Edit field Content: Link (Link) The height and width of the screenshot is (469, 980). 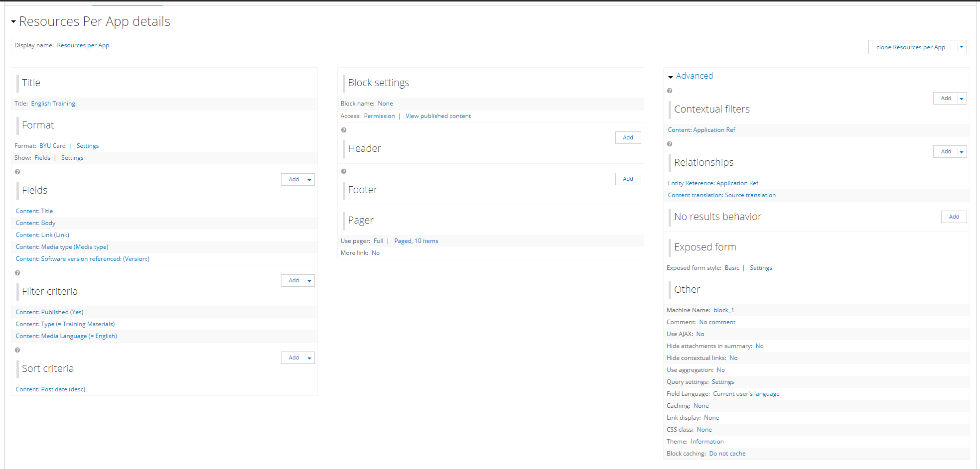[42, 235]
